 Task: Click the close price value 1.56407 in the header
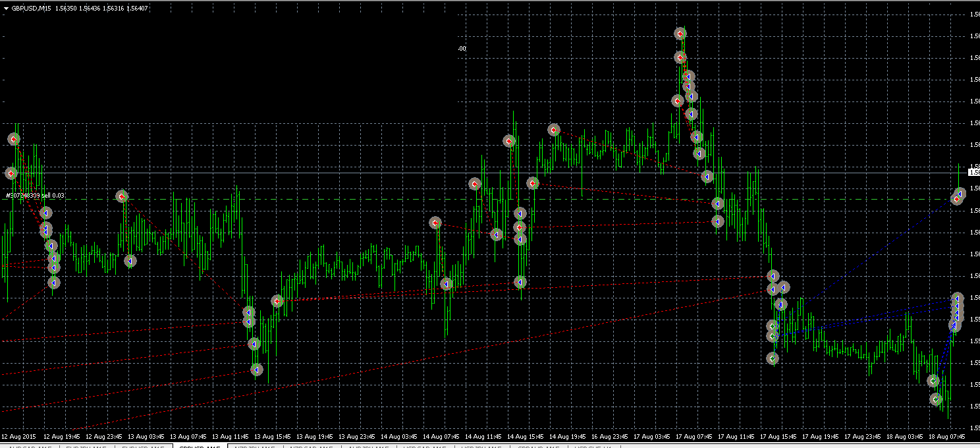click(137, 9)
